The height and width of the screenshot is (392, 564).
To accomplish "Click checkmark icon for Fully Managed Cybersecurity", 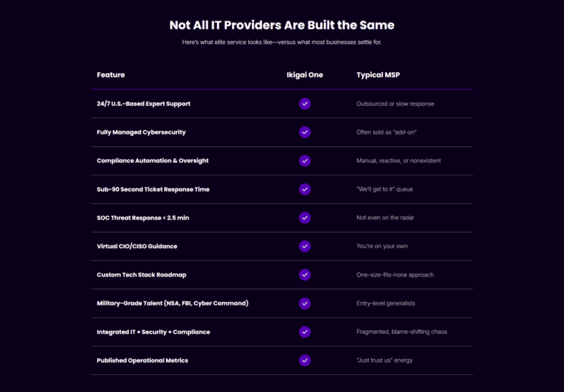I will [305, 132].
